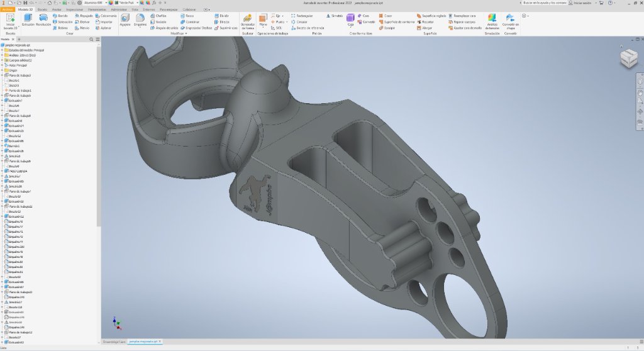Viewport: 644px width, 351px height.
Task: Select Vista: Principal in the tree
Action: tap(17, 65)
